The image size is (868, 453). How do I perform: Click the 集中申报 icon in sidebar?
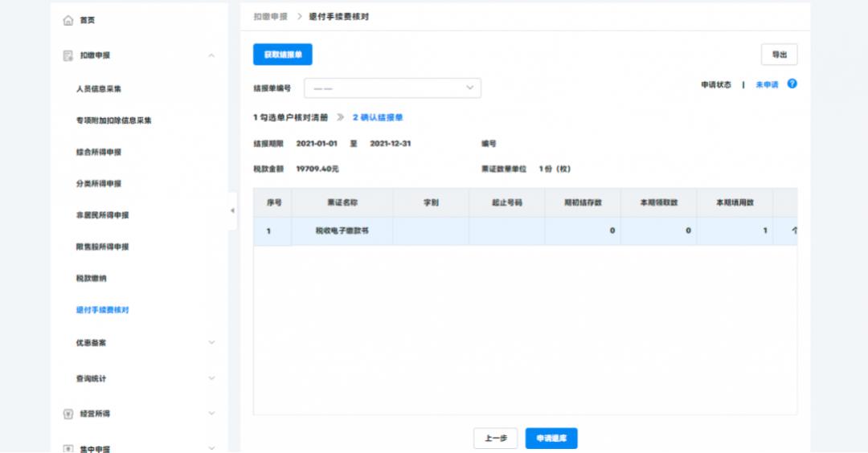[x=68, y=448]
